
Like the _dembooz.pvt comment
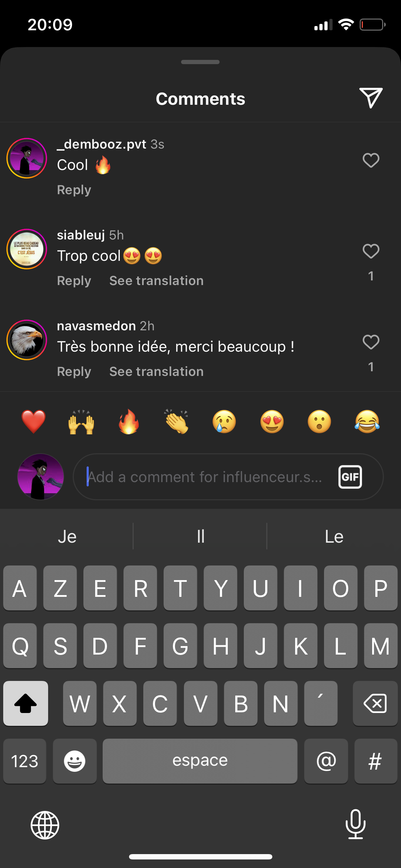[371, 160]
